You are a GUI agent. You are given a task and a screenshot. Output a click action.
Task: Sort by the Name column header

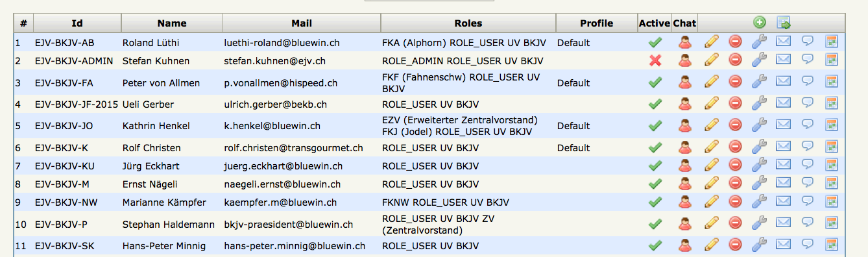(172, 23)
